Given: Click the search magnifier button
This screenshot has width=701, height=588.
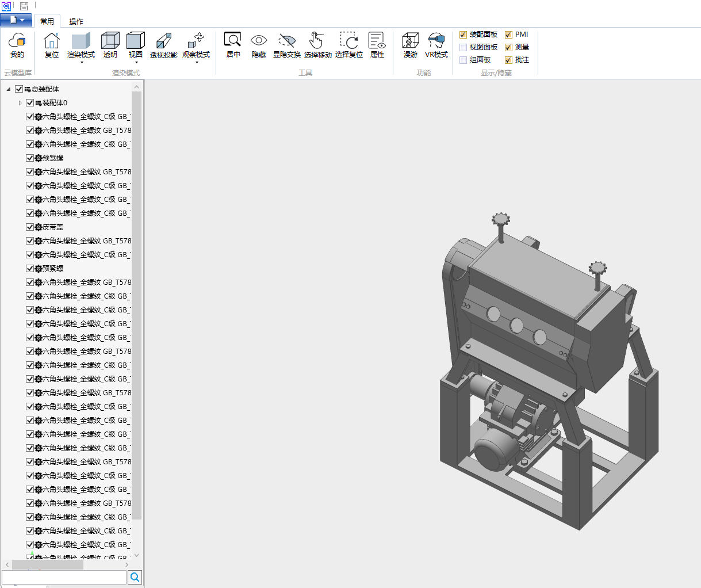Looking at the screenshot, I should point(135,577).
